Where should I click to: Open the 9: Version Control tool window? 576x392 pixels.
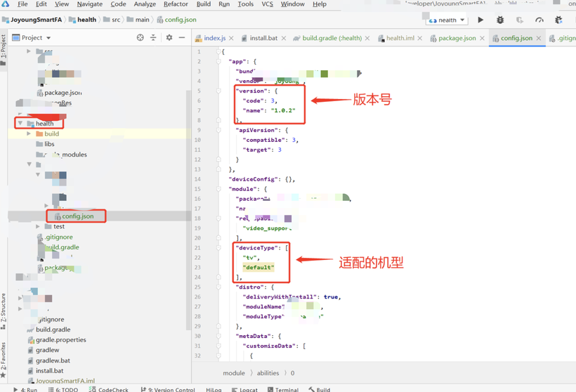(168, 389)
